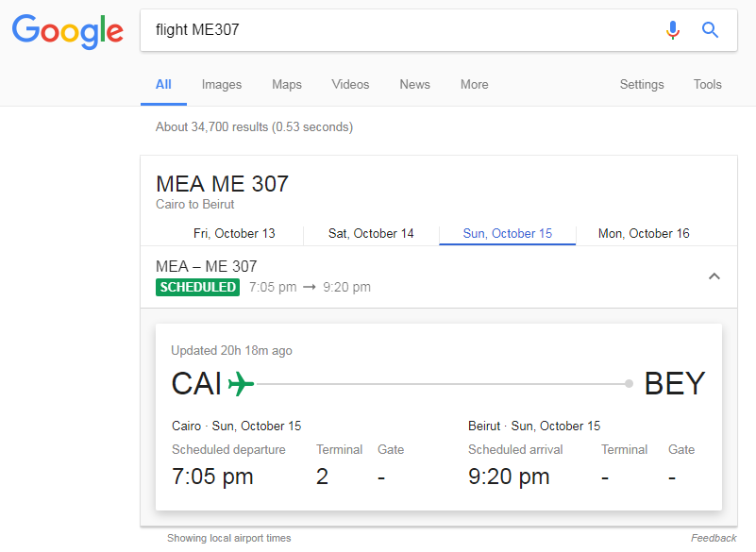756x552 pixels.
Task: Switch to the Images tab
Action: 222,84
